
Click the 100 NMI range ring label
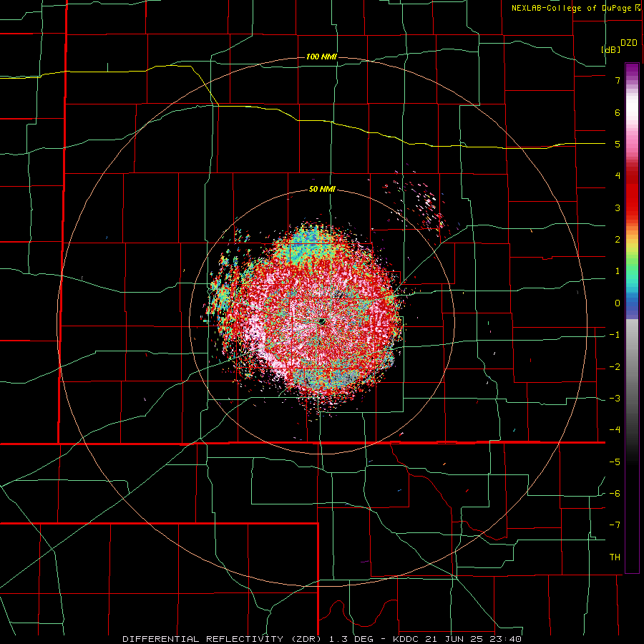point(321,57)
